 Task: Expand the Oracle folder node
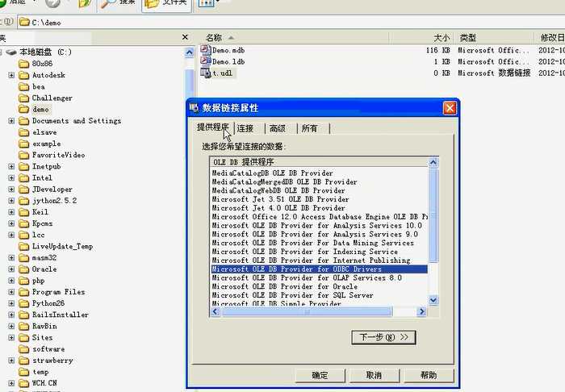point(11,269)
